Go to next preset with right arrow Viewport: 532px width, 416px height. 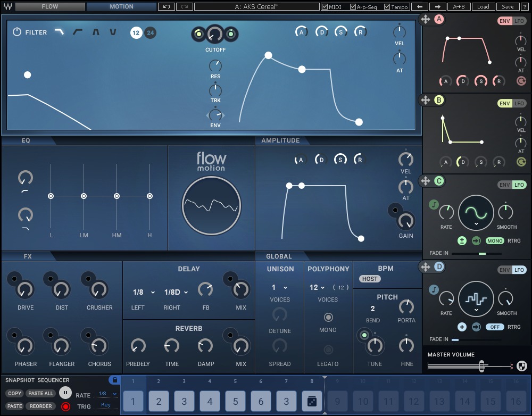[438, 6]
